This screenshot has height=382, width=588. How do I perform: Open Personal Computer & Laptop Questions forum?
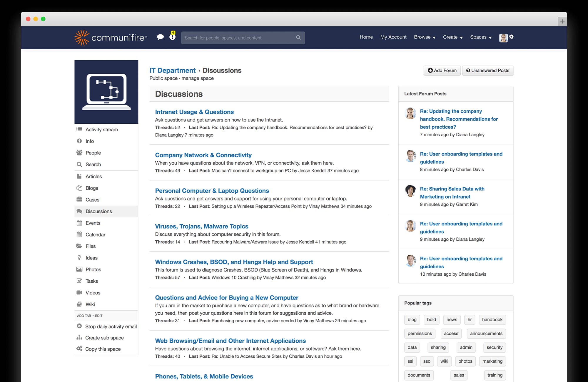[212, 191]
